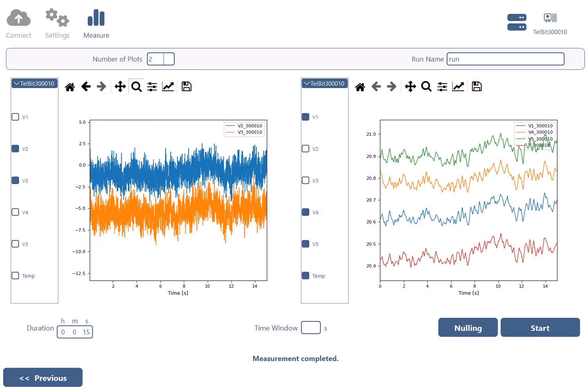Click the Nulling button

[468, 327]
